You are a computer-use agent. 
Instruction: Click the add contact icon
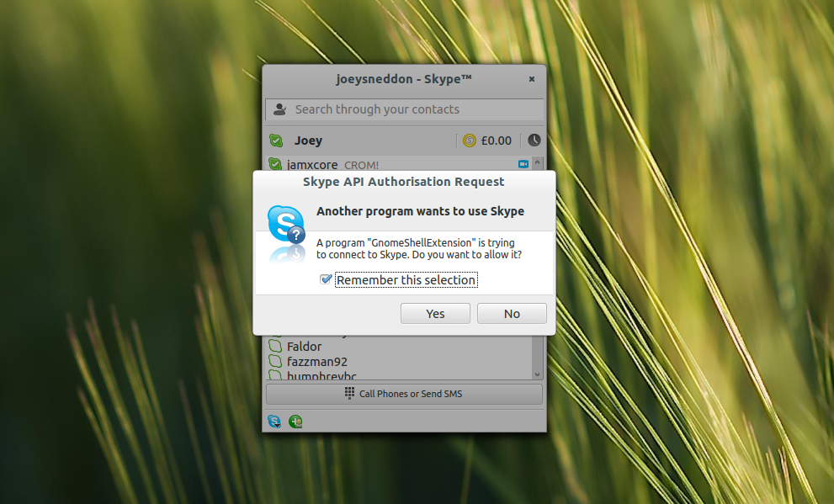(295, 422)
